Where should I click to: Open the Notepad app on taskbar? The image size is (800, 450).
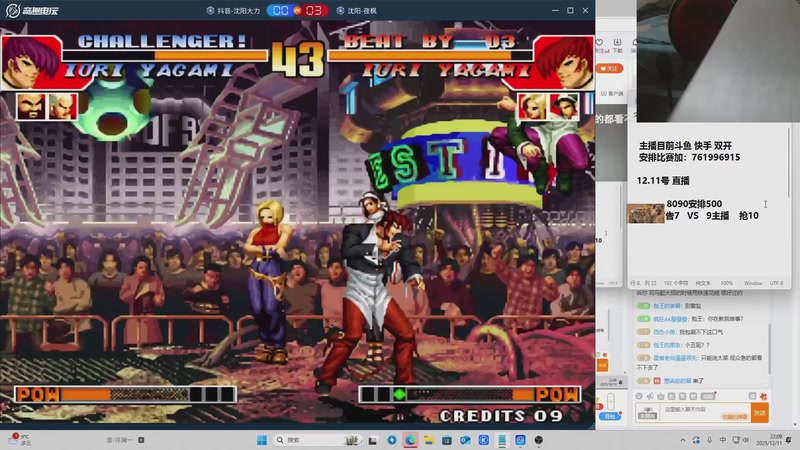tap(502, 440)
